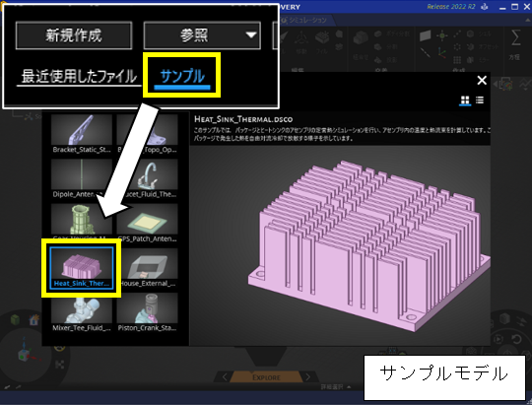This screenshot has width=532, height=405.
Task: Click the orientation triad cube
Action: [24, 356]
